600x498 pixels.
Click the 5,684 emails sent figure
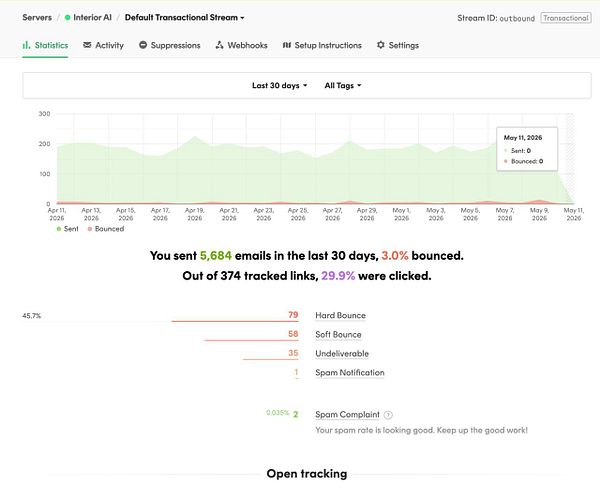coord(216,256)
